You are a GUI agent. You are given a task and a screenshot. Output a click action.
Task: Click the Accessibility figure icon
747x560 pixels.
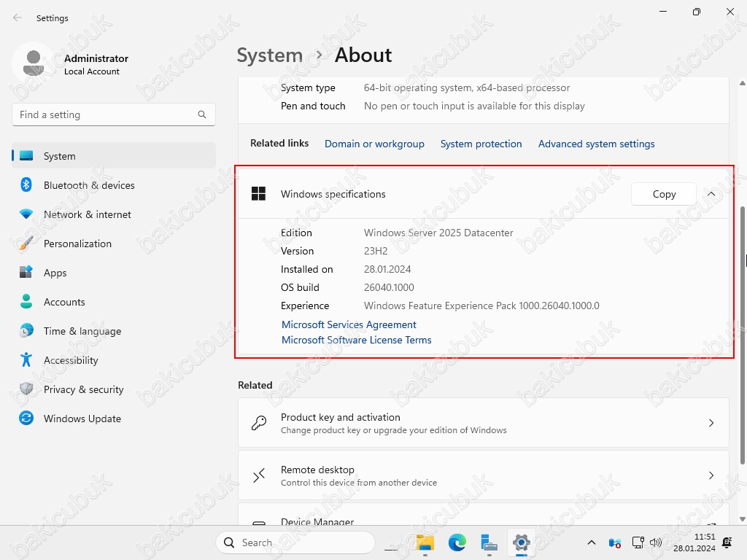pyautogui.click(x=26, y=359)
